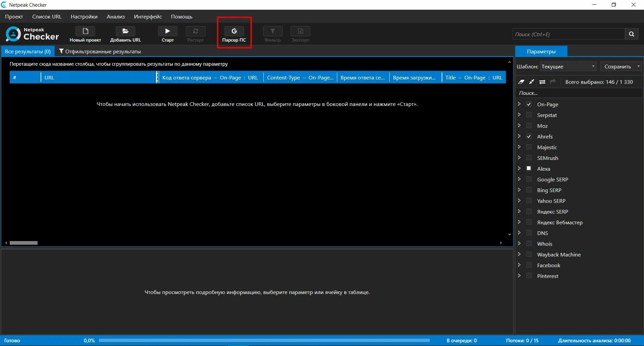This screenshot has height=346, width=644.
Task: Sort by Код ответа сервера column
Action: point(210,77)
